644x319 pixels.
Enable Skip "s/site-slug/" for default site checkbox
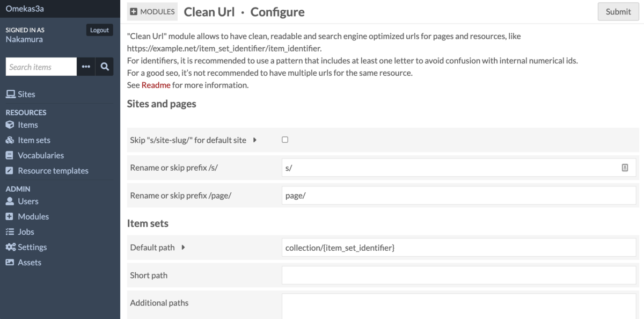click(x=285, y=140)
